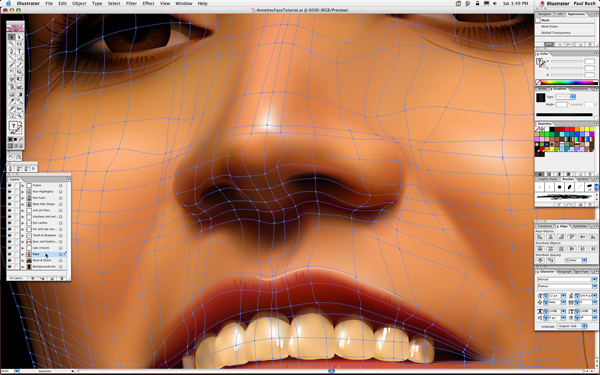This screenshot has height=375, width=600.
Task: Expand the Frame layer contents
Action: 23,185
